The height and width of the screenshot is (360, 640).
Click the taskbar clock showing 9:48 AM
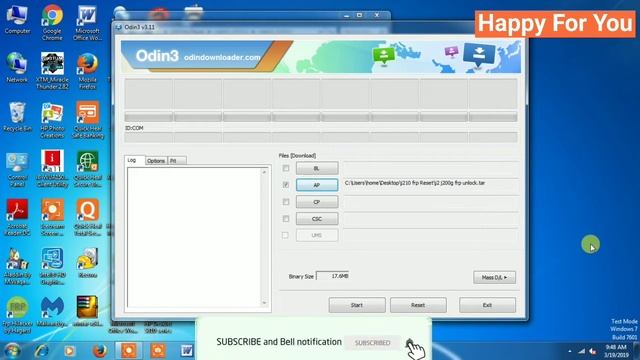click(616, 351)
